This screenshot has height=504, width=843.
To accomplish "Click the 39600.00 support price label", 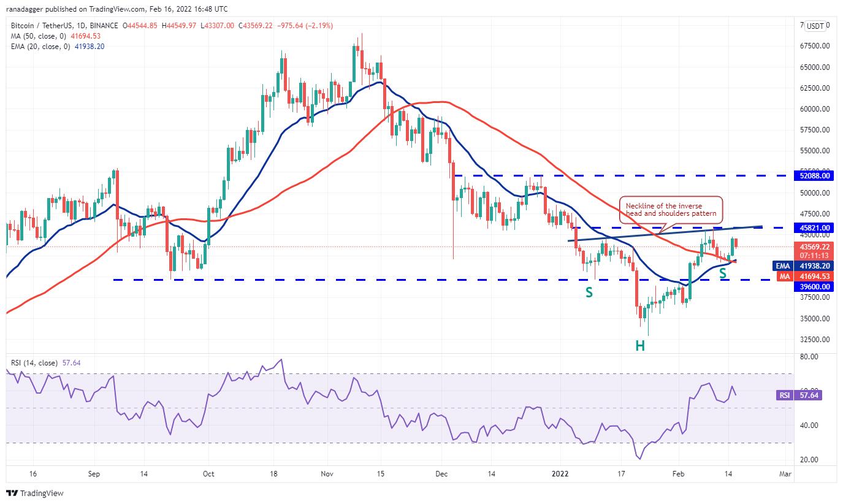I will [815, 287].
